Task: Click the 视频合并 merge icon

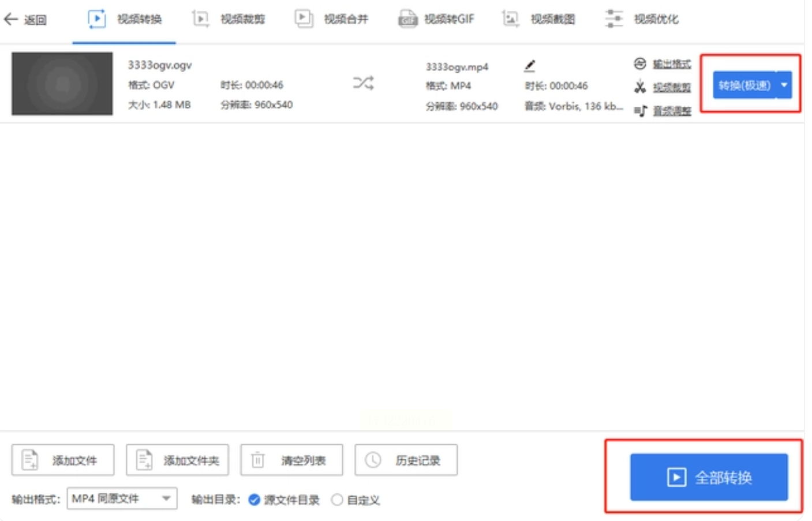Action: tap(304, 19)
